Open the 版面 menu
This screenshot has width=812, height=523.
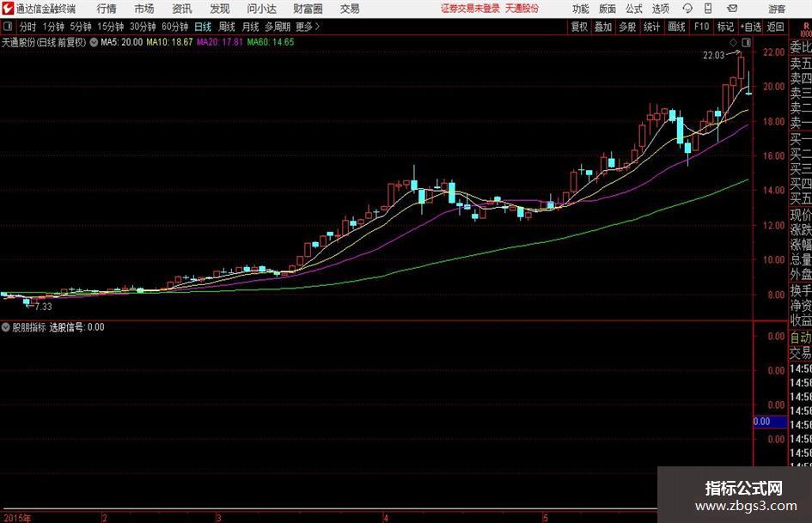607,9
